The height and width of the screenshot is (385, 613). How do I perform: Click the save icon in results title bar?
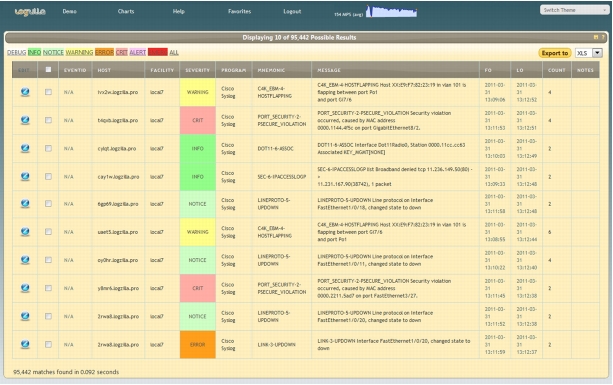[596, 37]
